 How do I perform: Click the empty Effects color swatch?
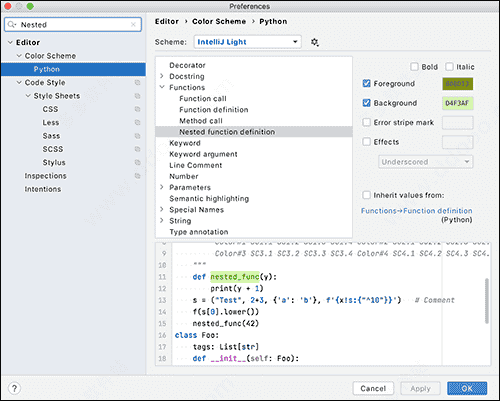(457, 142)
